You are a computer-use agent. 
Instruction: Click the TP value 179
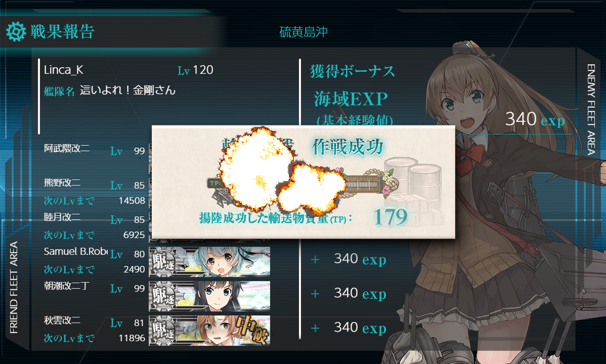[x=391, y=217]
